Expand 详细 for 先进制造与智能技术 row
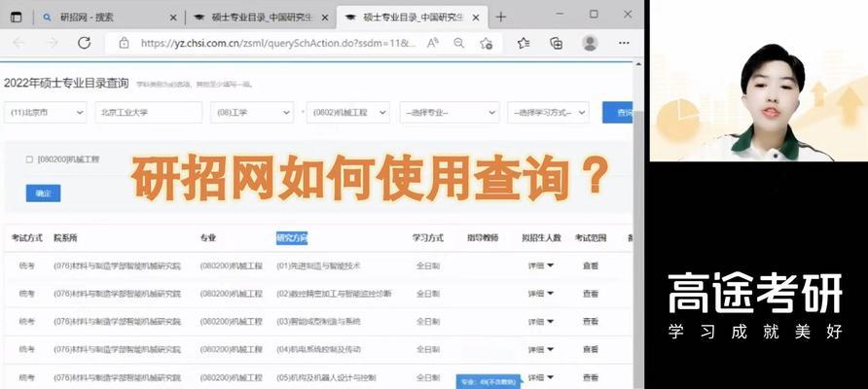Viewport: 868px width, 389px height. (541, 265)
